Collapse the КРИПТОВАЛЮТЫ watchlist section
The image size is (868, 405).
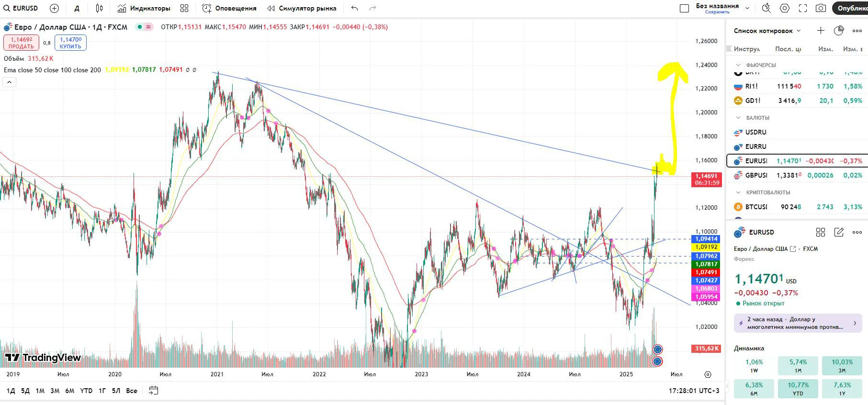point(738,192)
